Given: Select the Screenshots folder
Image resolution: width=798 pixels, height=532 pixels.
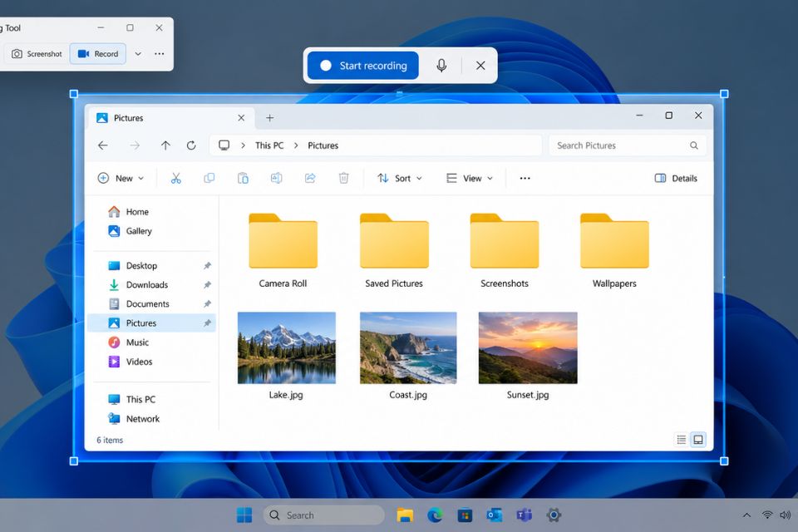Looking at the screenshot, I should [505, 251].
